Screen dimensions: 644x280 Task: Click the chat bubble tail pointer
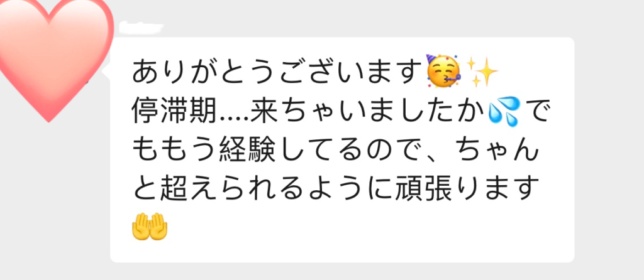click(x=106, y=72)
